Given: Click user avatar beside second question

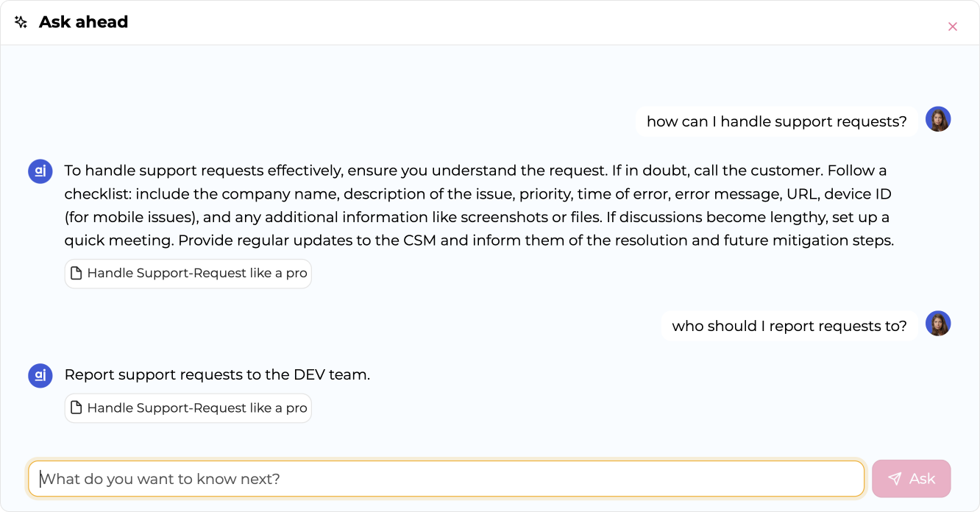Looking at the screenshot, I should [x=938, y=324].
